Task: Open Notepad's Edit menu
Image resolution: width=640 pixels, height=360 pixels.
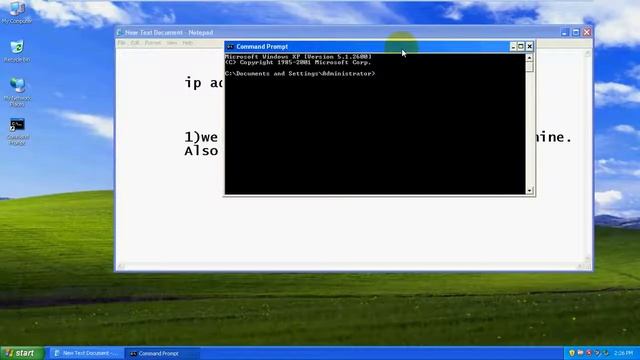Action: point(135,43)
